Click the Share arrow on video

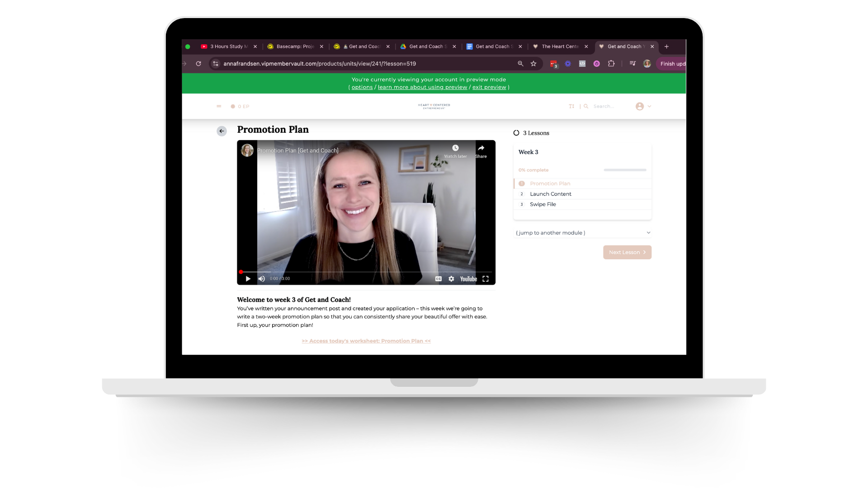(x=481, y=148)
